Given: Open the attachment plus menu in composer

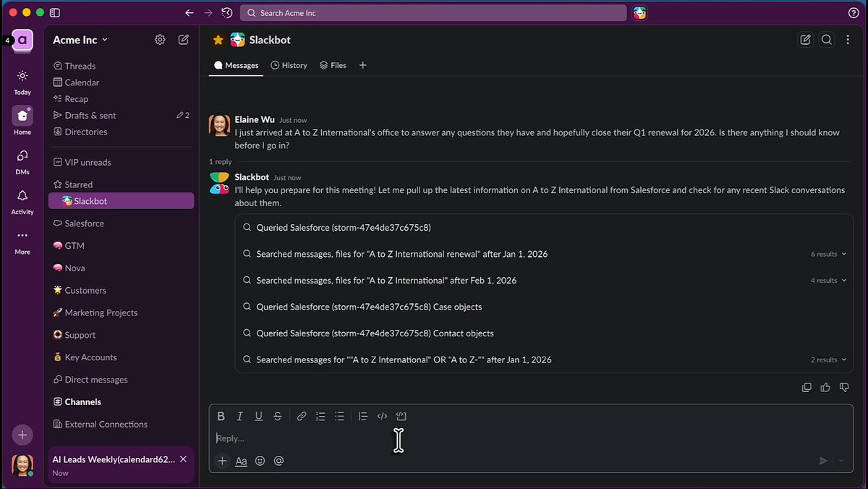Looking at the screenshot, I should coord(222,461).
